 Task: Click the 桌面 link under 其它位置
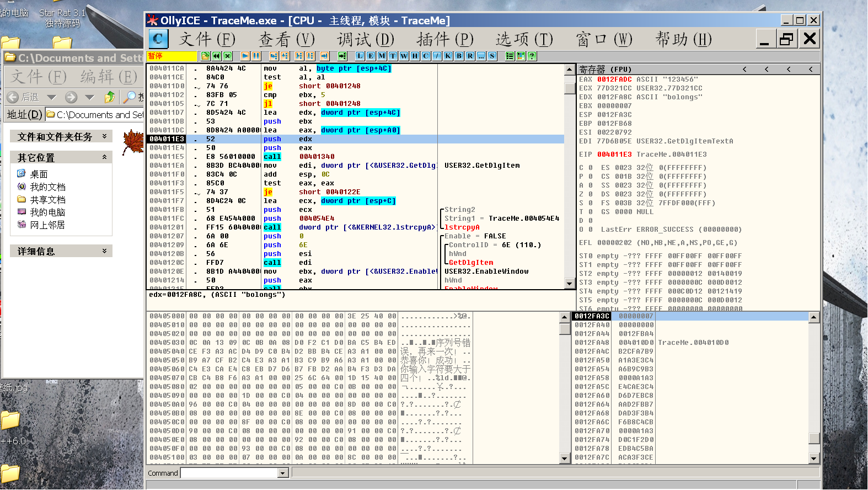click(39, 174)
